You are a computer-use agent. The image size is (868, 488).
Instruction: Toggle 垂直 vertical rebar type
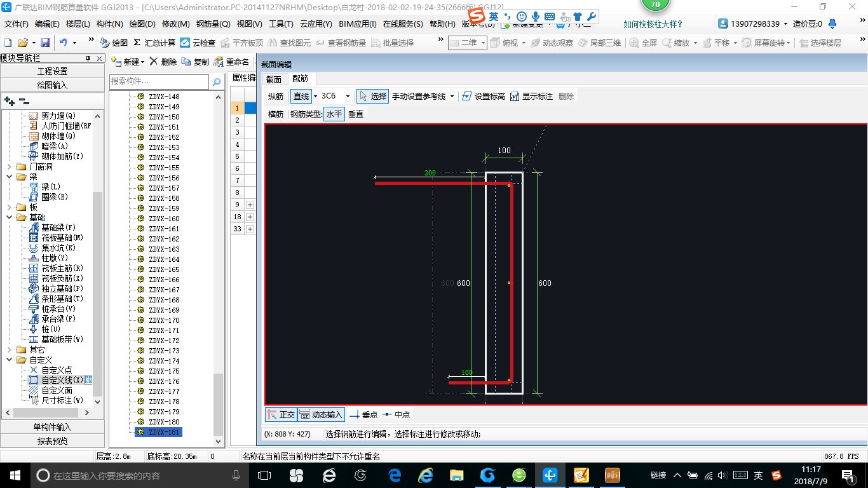pos(356,114)
